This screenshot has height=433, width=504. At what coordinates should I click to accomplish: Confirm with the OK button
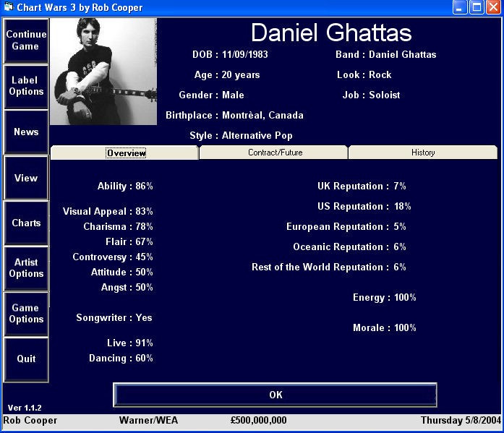276,395
